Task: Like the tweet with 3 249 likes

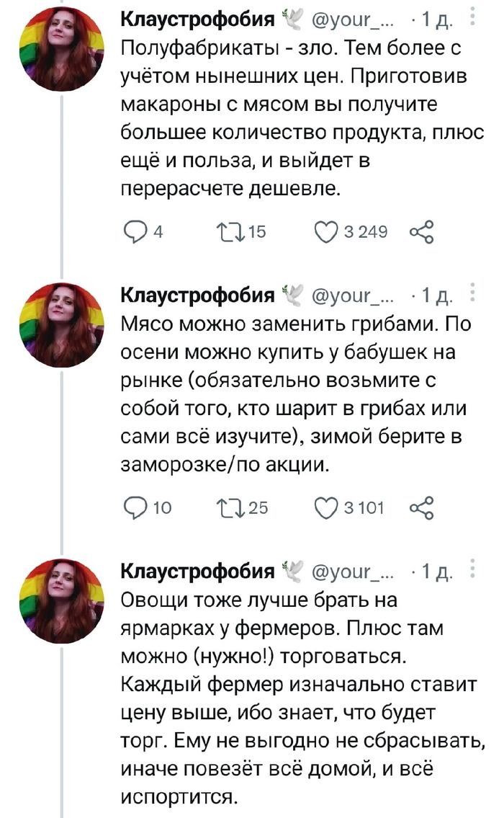Action: [328, 231]
